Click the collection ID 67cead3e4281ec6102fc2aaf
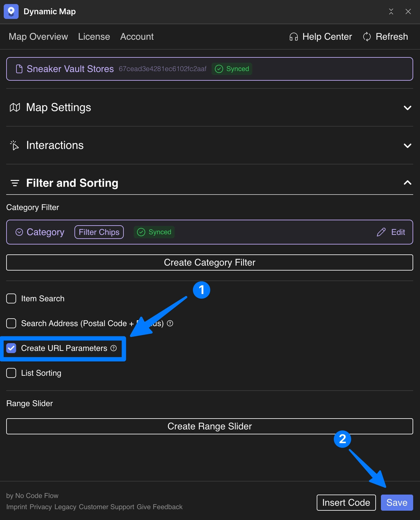This screenshot has height=520, width=420. click(163, 69)
